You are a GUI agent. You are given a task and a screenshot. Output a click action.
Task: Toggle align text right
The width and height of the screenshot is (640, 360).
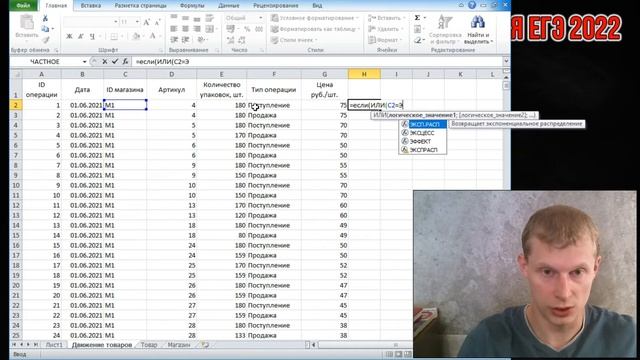[x=197, y=29]
